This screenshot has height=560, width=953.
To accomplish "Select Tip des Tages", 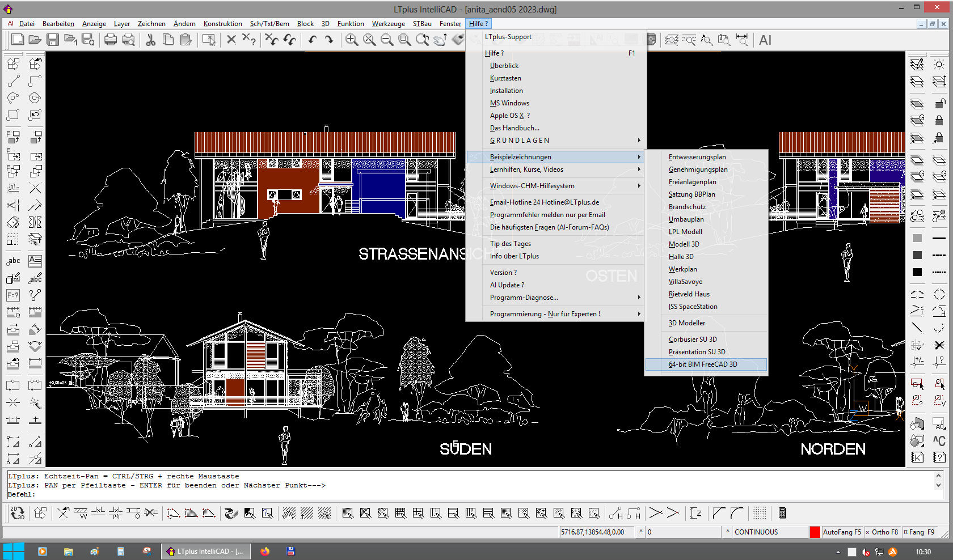I will (555, 244).
